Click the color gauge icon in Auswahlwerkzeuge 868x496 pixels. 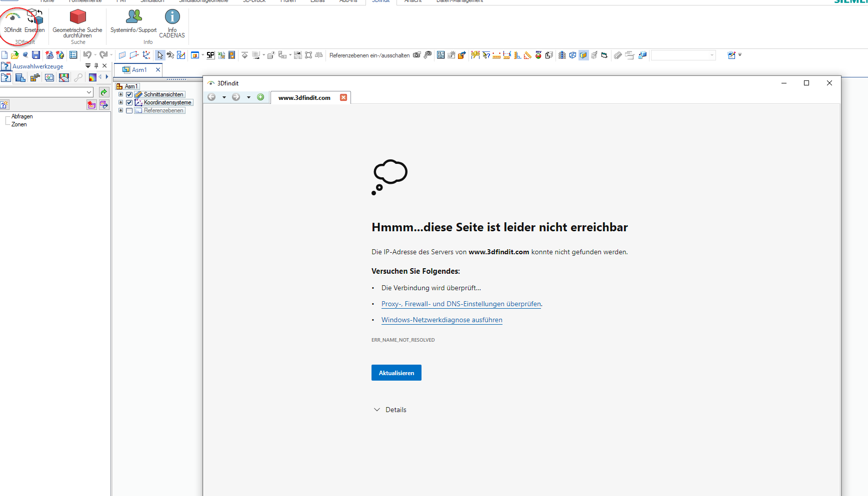pos(64,77)
